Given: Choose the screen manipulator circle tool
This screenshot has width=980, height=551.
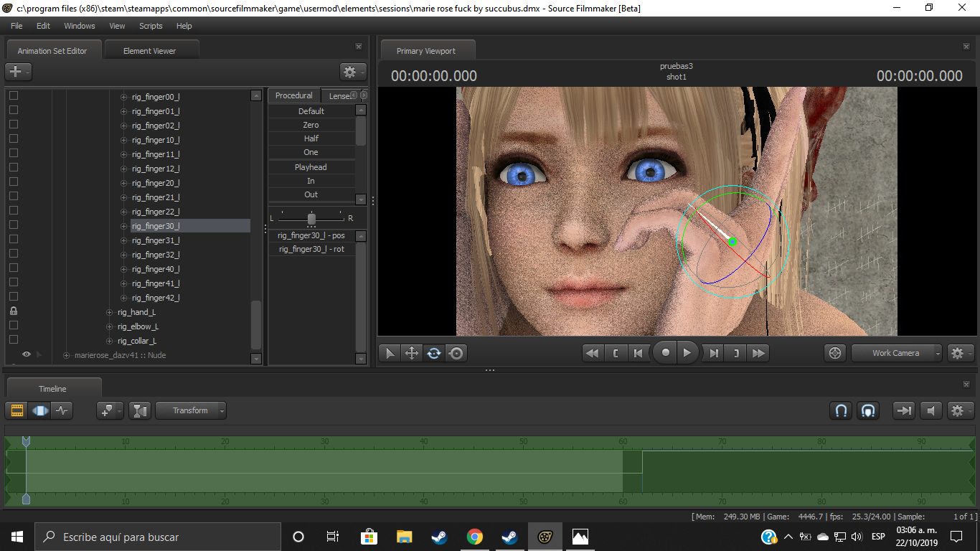Looking at the screenshot, I should point(456,353).
